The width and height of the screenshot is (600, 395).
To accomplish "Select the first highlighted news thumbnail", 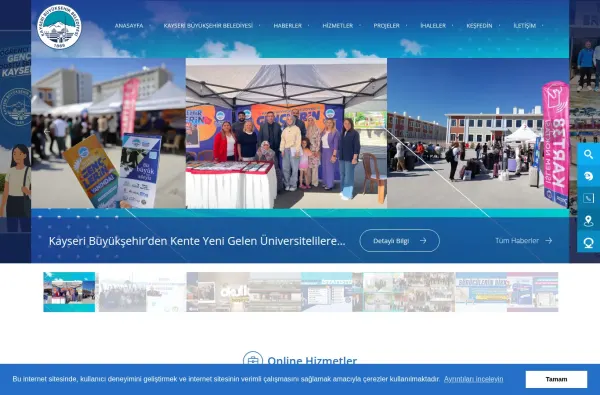I will [x=69, y=292].
